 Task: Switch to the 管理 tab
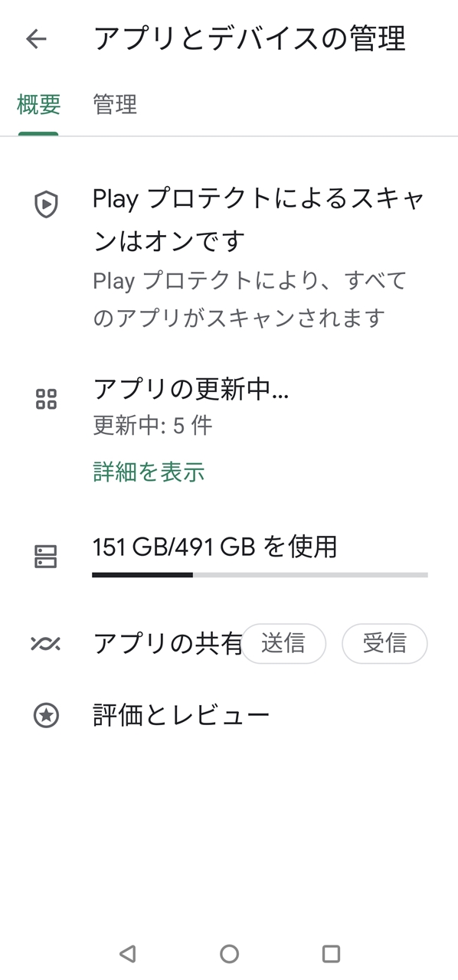[x=115, y=104]
